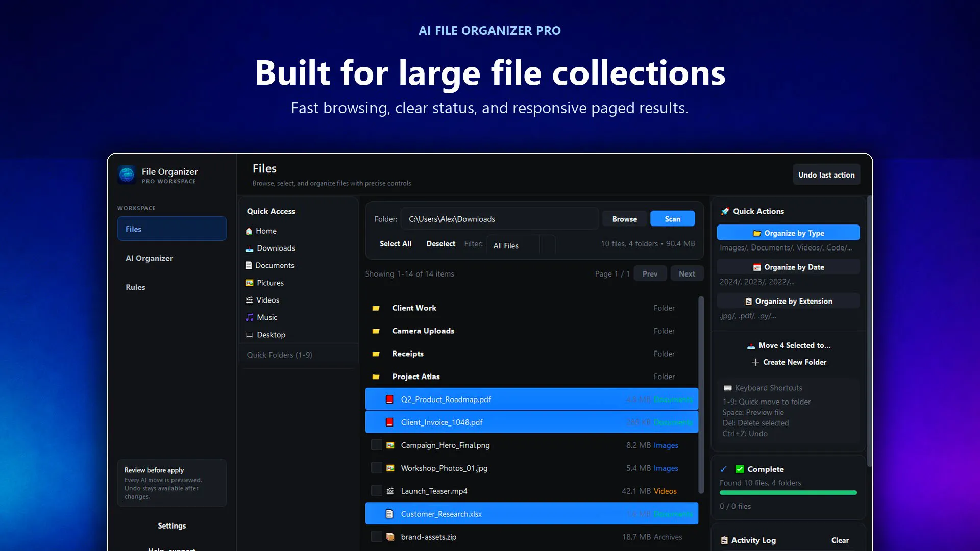Click the clipboard icon beside Activity Log
The height and width of the screenshot is (551, 980).
coord(724,540)
